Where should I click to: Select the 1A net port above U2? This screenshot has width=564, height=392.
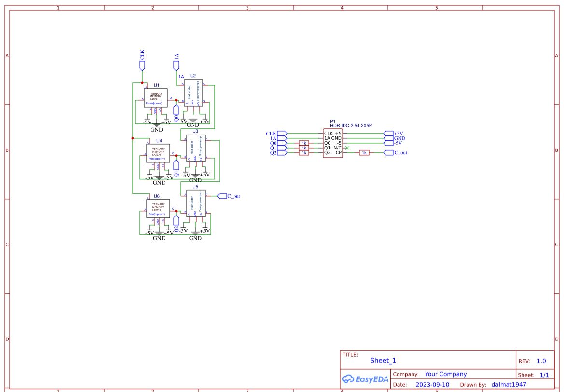176,66
